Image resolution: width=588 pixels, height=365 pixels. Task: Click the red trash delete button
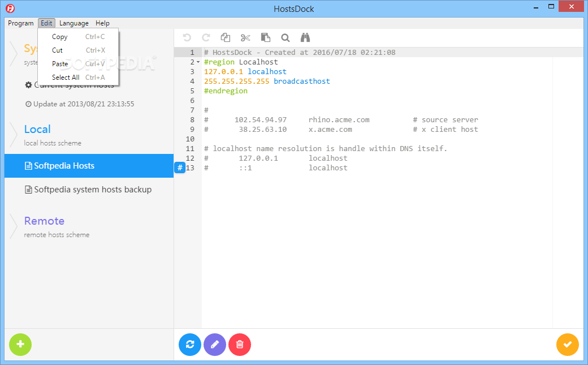click(x=240, y=345)
